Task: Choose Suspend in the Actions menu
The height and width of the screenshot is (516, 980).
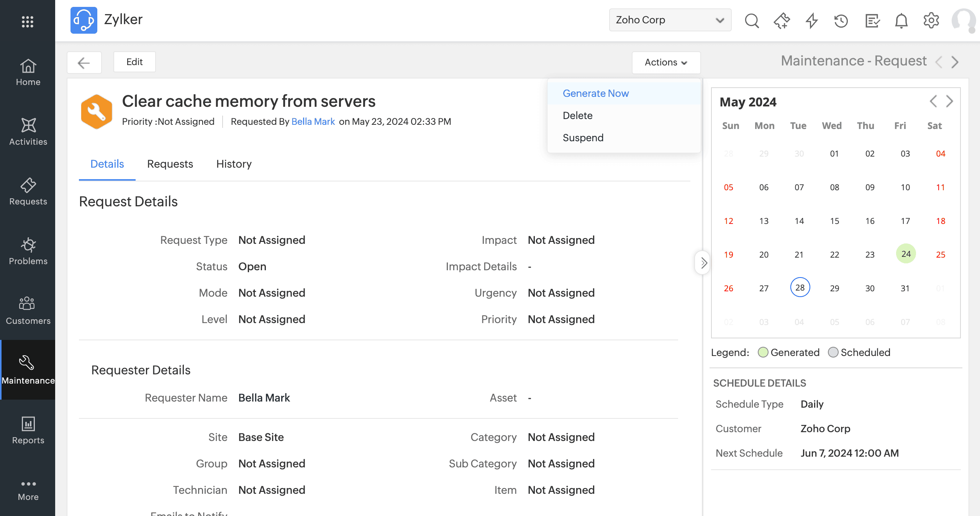Action: tap(583, 138)
